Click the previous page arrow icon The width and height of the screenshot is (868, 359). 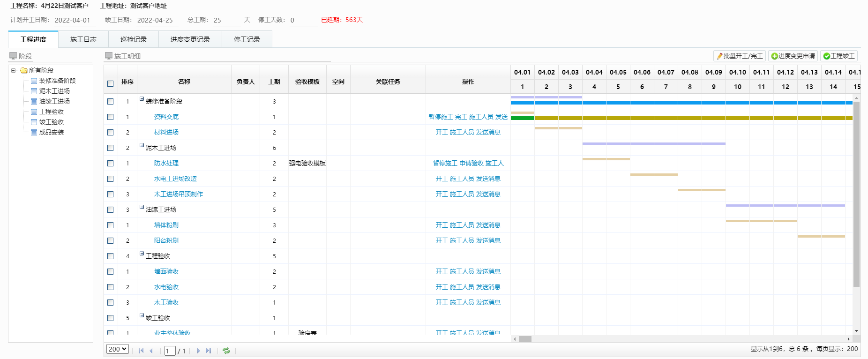[151, 351]
